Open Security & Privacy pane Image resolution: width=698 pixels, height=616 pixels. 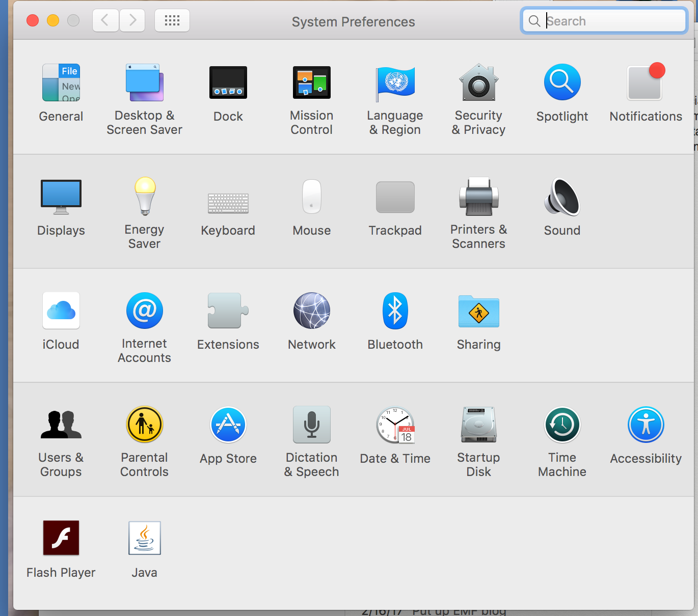479,82
